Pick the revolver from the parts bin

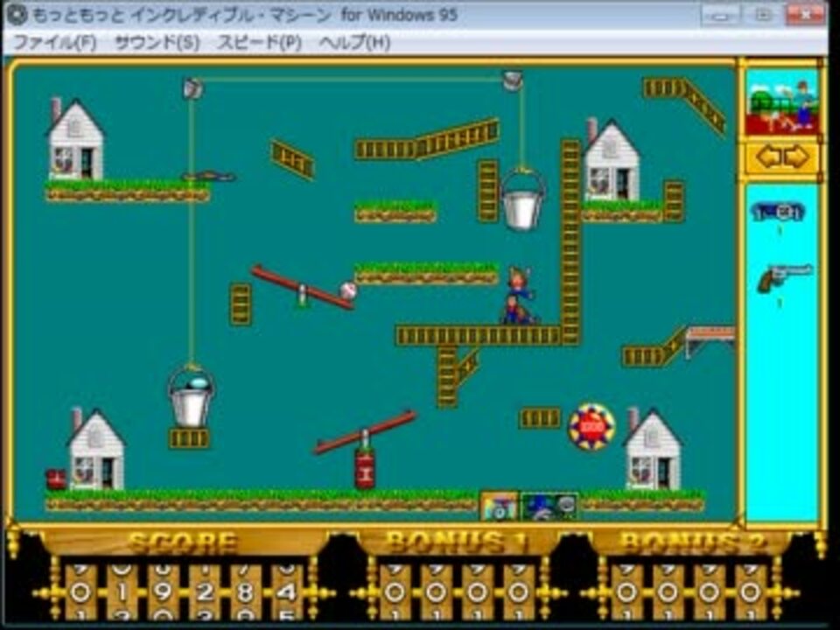pos(783,278)
